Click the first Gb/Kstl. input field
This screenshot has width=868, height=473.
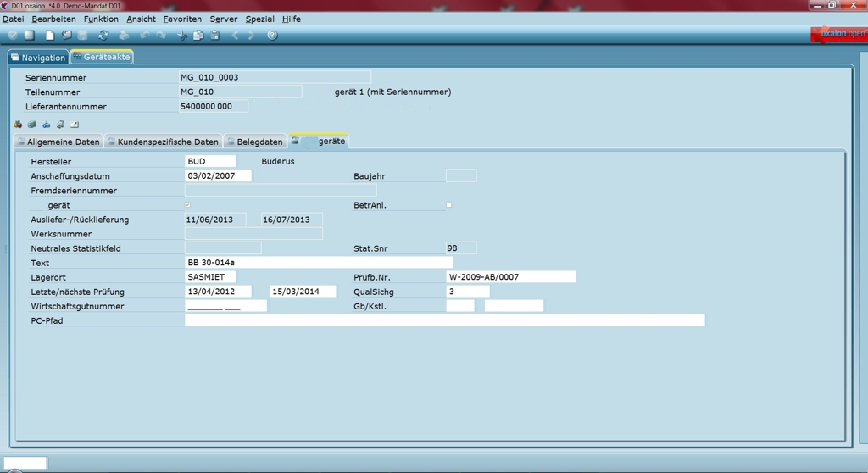(460, 306)
